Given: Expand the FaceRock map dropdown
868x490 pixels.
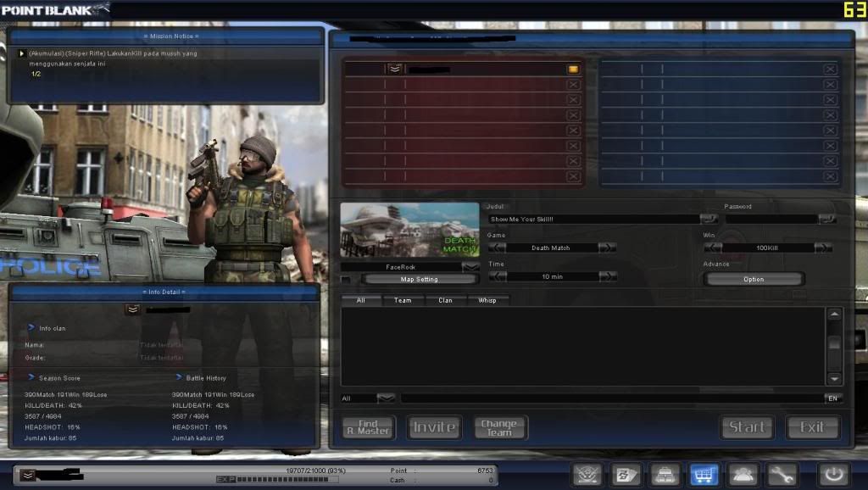Looking at the screenshot, I should tap(470, 267).
